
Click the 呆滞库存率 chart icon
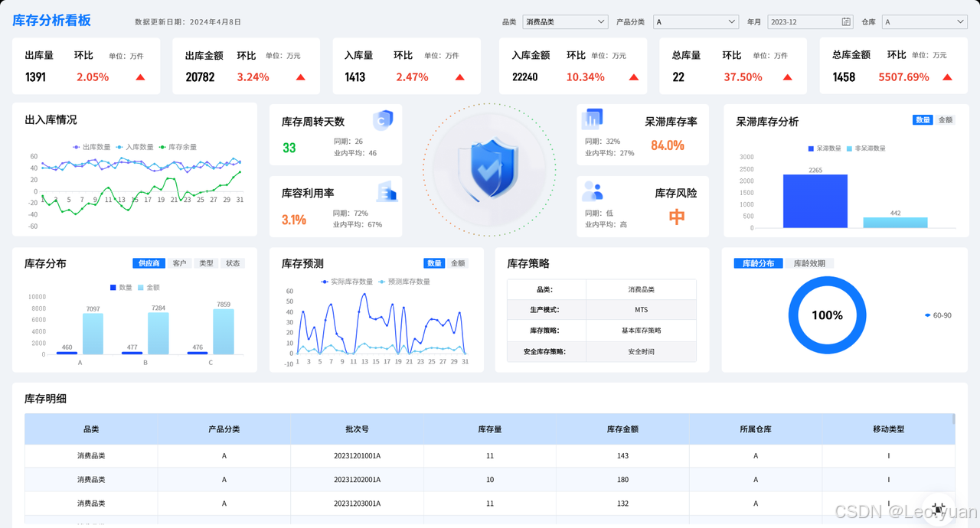point(592,119)
